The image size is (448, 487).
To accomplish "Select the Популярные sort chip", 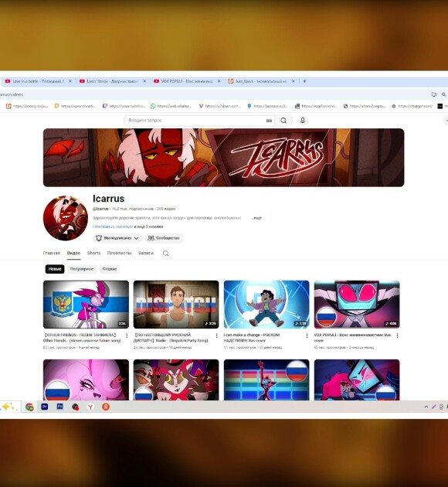I will coord(82,269).
